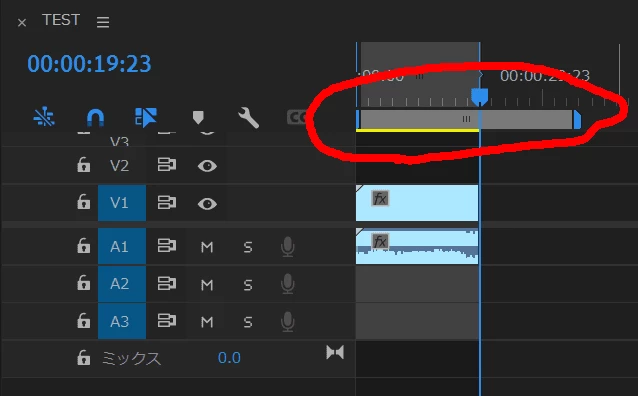Image resolution: width=638 pixels, height=396 pixels.
Task: Toggle lock on V1 track
Action: click(83, 202)
